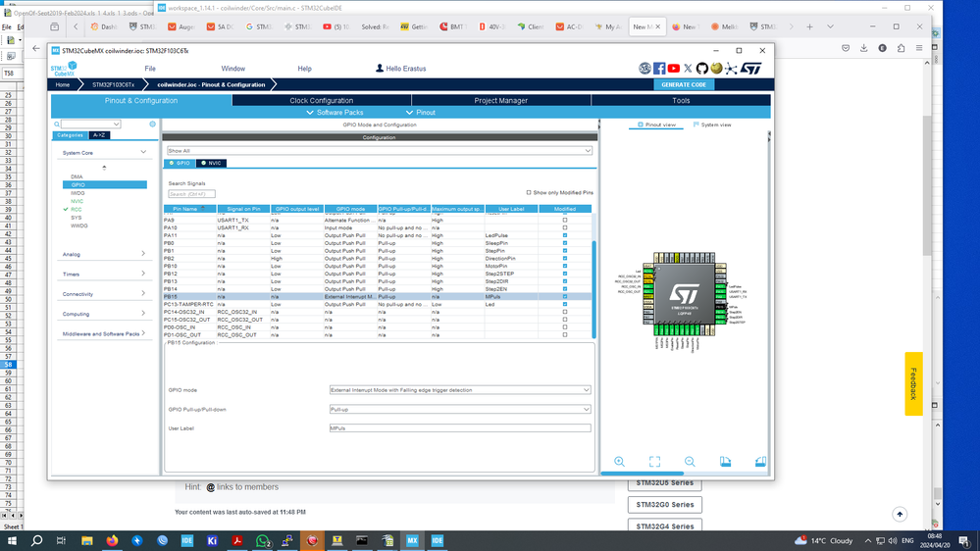The image size is (980, 551).
Task: Open STM32G0 Series link on webpage
Action: (664, 504)
